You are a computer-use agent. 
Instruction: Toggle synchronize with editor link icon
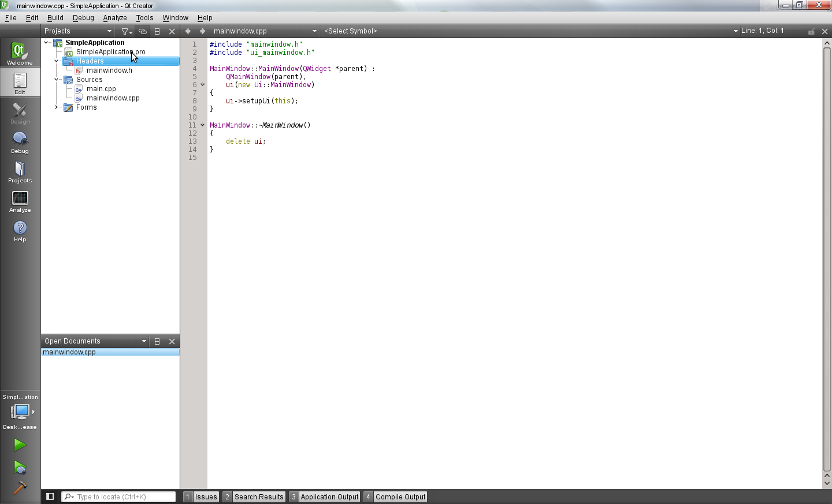coord(142,31)
